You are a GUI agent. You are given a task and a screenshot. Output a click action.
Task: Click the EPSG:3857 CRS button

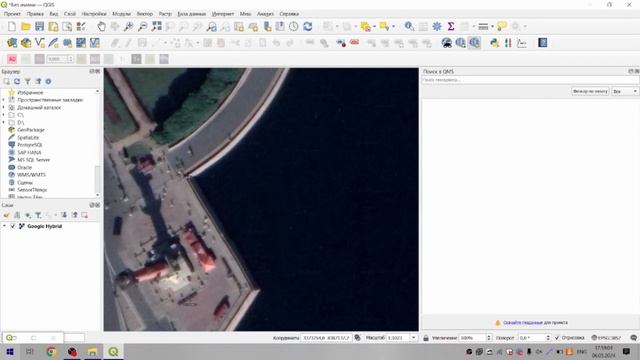(x=606, y=338)
